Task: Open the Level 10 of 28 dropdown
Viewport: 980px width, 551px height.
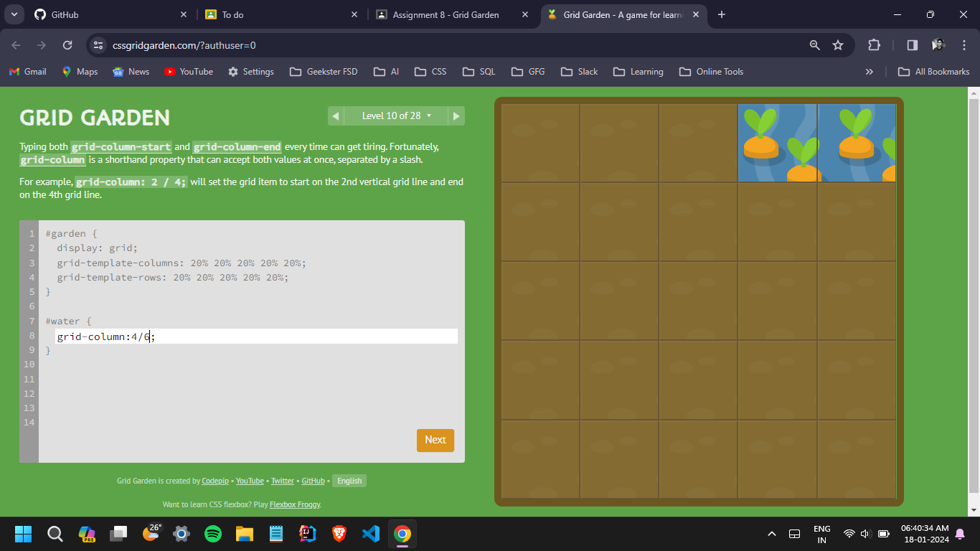Action: pyautogui.click(x=397, y=116)
